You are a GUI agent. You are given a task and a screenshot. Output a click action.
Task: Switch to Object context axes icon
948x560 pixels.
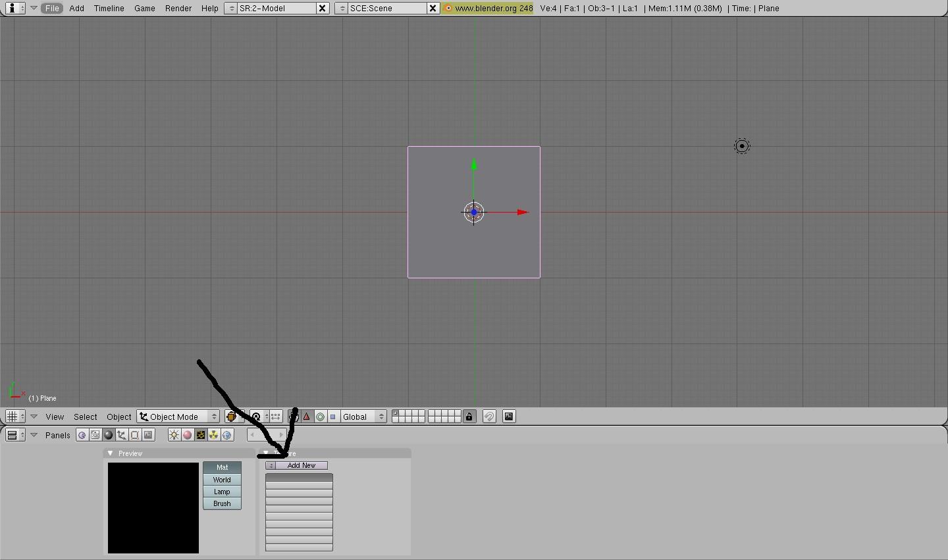[x=122, y=435]
